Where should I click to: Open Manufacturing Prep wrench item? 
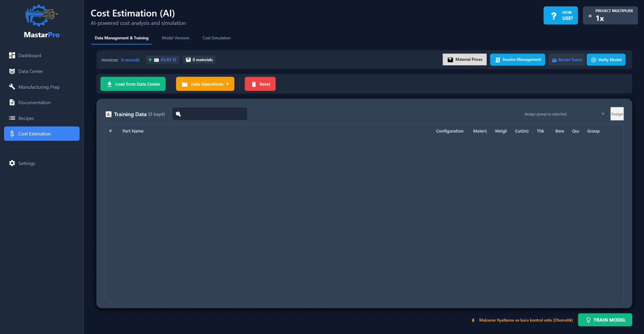click(39, 87)
